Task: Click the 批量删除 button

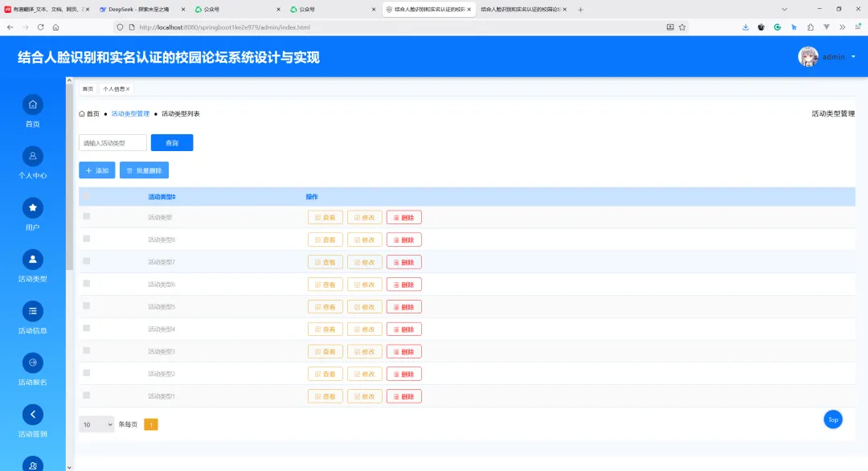Action: click(x=144, y=170)
